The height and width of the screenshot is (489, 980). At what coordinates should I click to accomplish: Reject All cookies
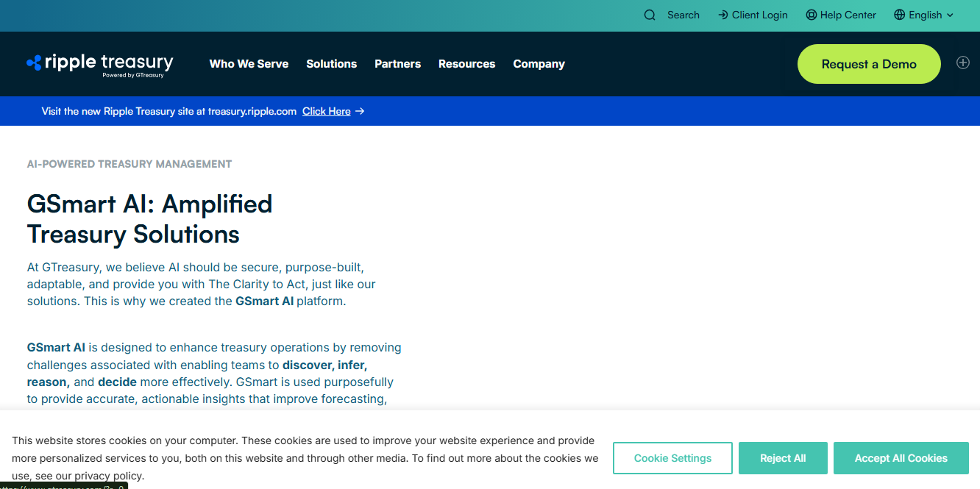[x=783, y=458]
